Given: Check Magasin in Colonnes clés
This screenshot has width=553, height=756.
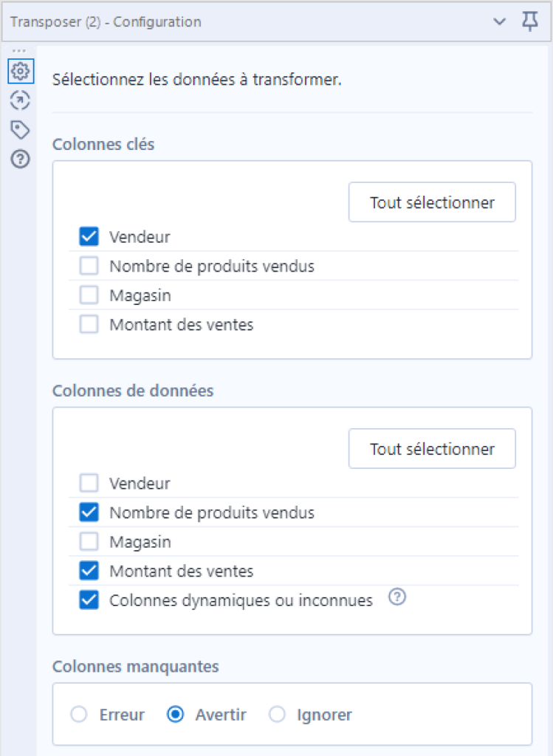Looking at the screenshot, I should (x=89, y=295).
